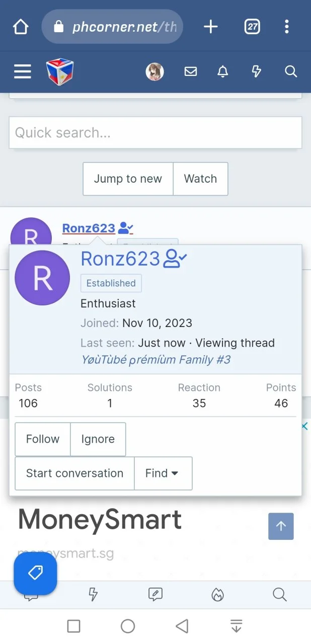311x644 pixels.
Task: Tap the PHCorner site logo
Action: (60, 71)
